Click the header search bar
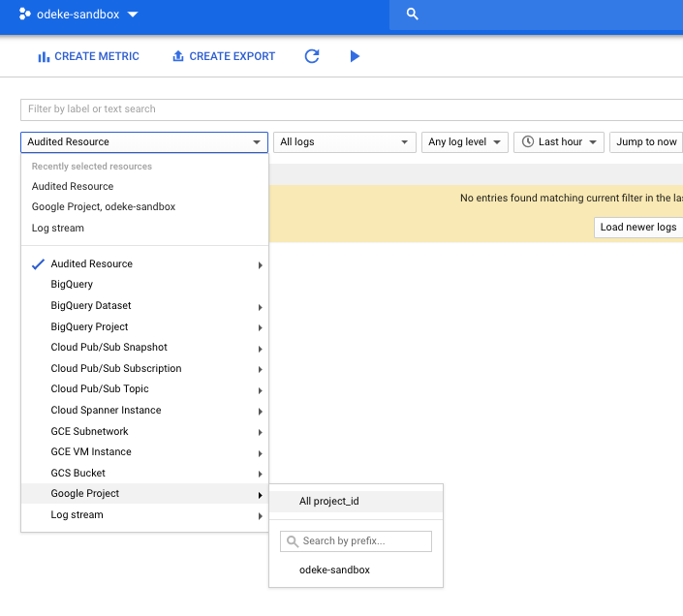Image resolution: width=683 pixels, height=616 pixels. [536, 15]
